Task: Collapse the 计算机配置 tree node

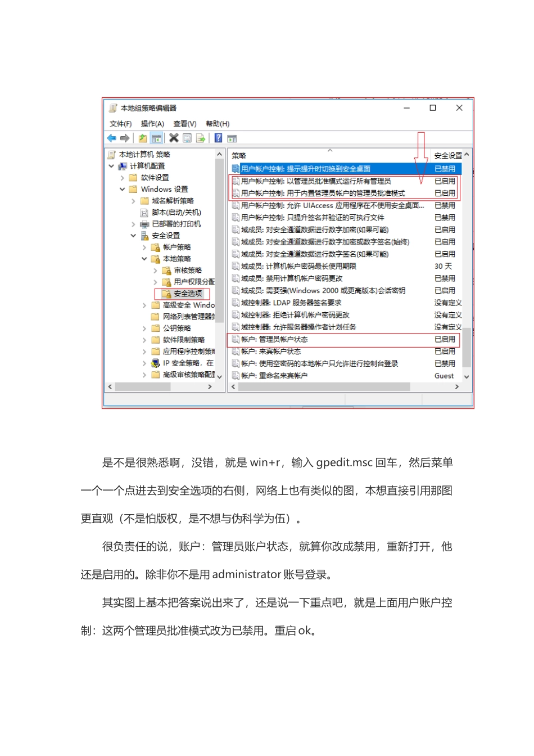Action: 111,166
